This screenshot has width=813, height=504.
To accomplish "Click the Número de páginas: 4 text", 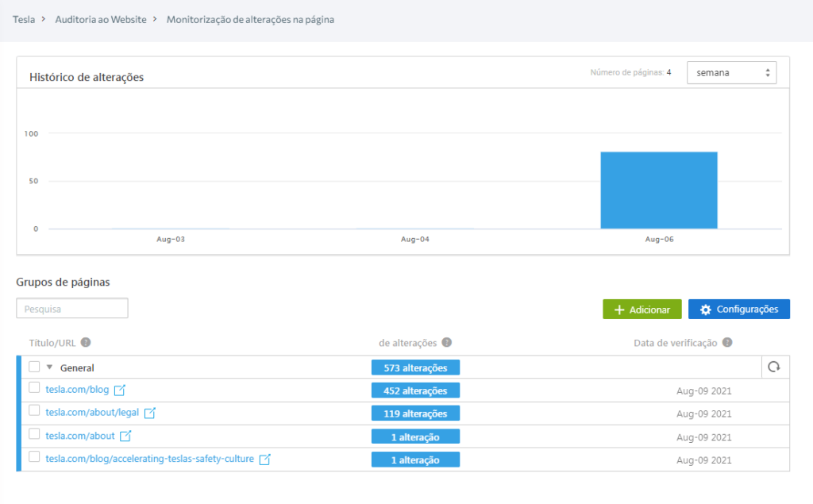I will point(630,72).
